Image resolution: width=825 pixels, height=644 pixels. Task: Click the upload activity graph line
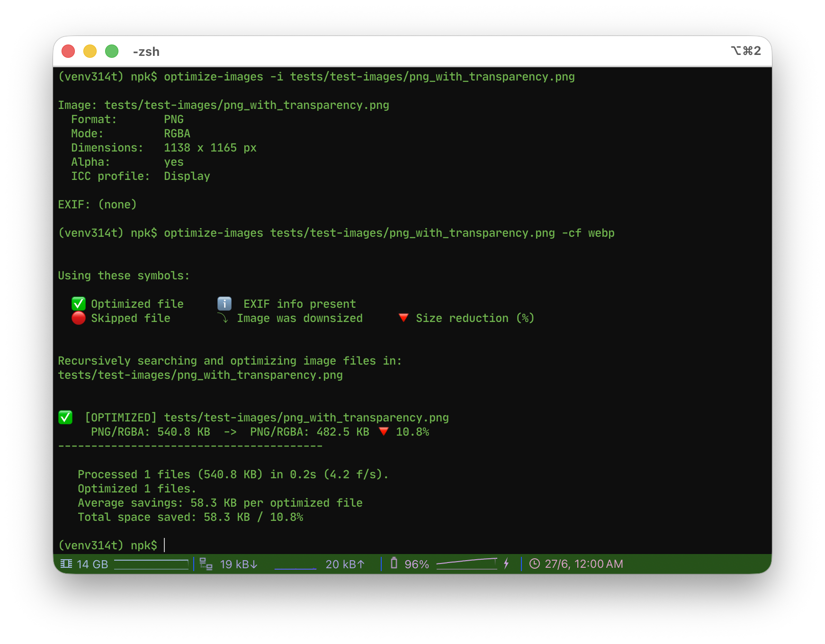click(296, 568)
